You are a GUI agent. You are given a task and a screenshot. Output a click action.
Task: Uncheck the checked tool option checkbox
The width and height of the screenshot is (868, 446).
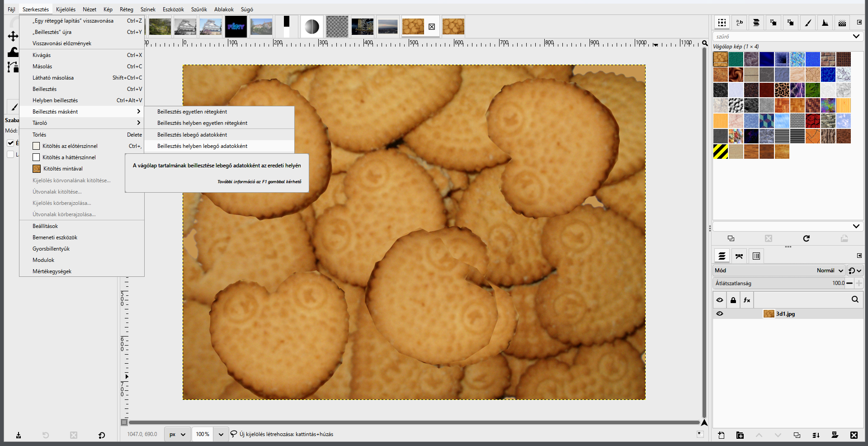click(x=11, y=143)
